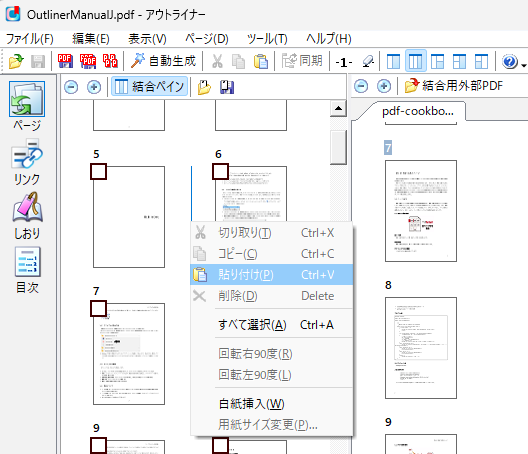Viewport: 528px width, 454px height.
Task: Select the highlighted three-column layout icon
Action: click(x=416, y=61)
